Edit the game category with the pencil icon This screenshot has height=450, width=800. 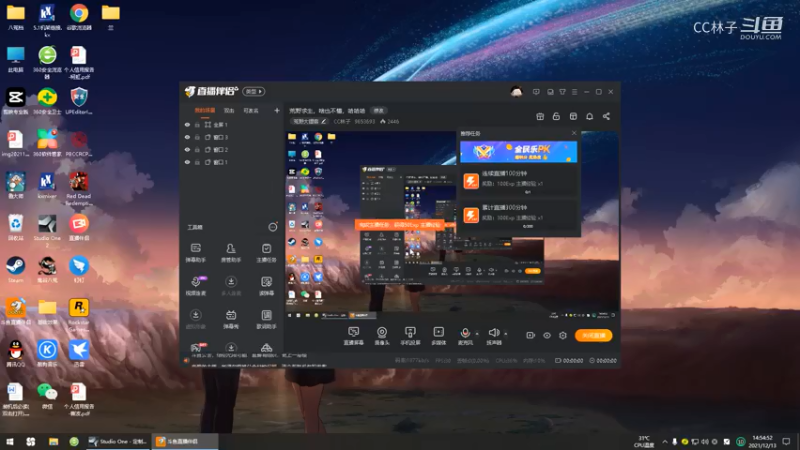[x=323, y=121]
